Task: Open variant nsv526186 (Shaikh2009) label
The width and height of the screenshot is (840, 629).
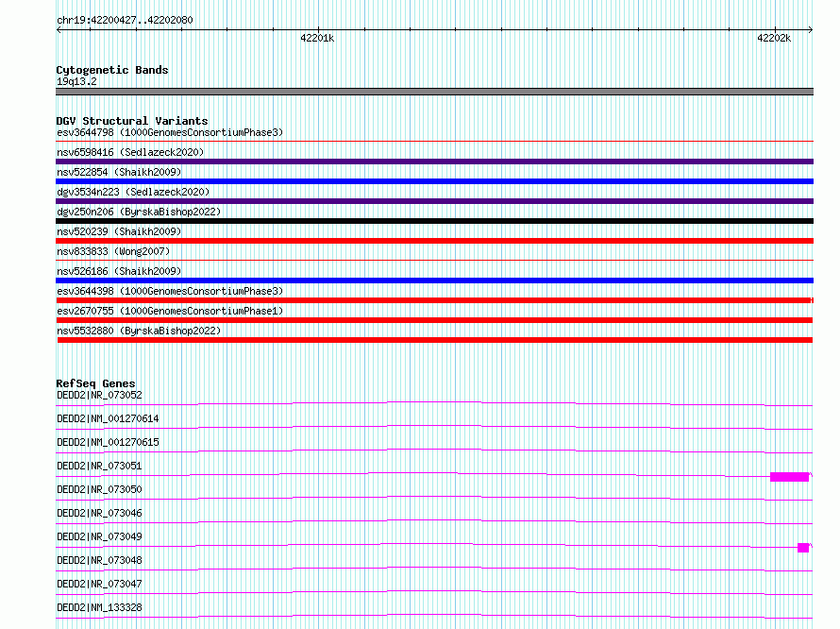Action: tap(119, 271)
